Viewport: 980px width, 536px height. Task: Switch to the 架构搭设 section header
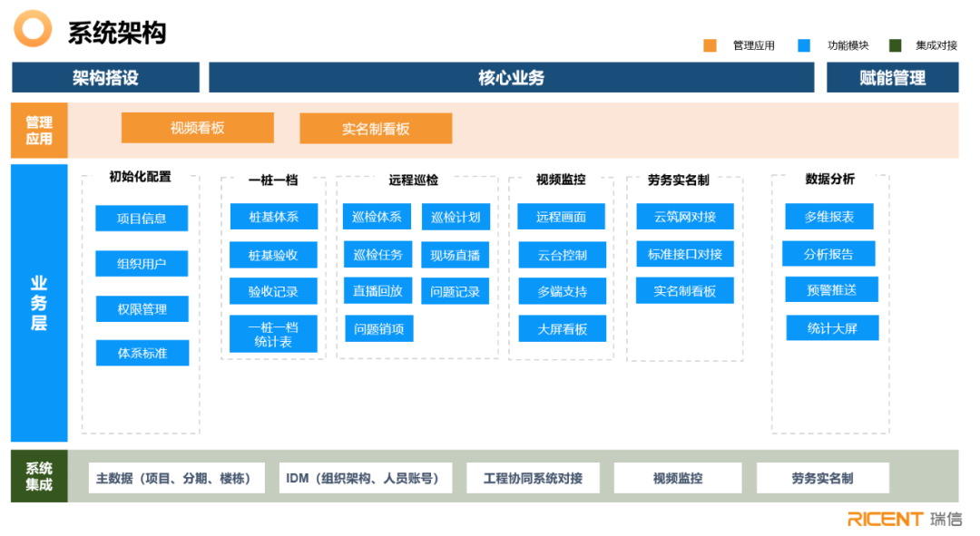pos(104,77)
